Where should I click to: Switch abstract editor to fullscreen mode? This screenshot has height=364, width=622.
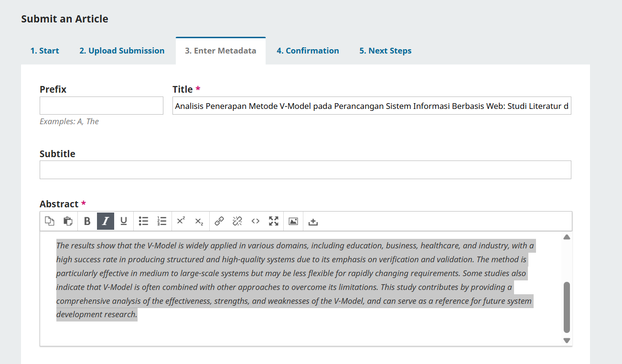(273, 221)
